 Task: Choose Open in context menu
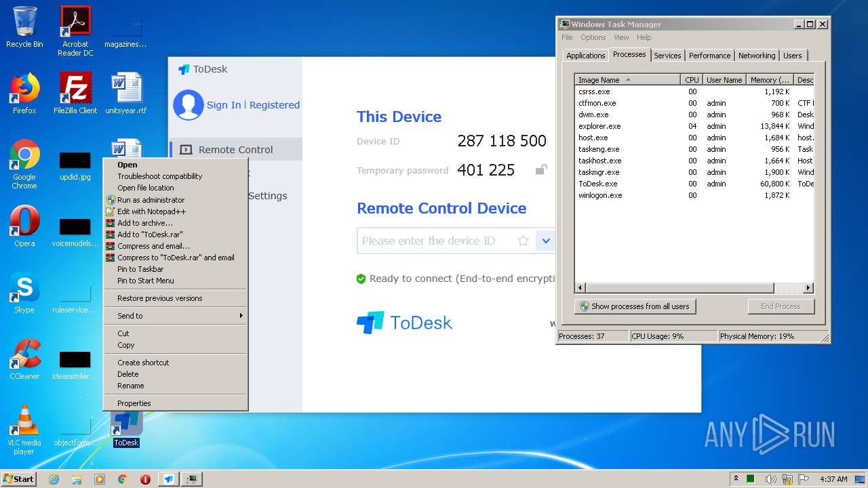(x=176, y=165)
